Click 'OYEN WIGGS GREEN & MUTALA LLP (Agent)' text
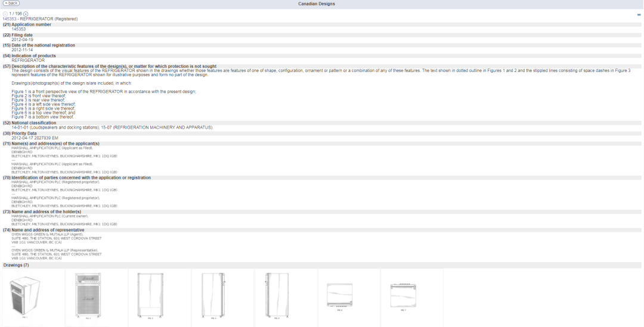This screenshot has height=327, width=644. pos(47,234)
